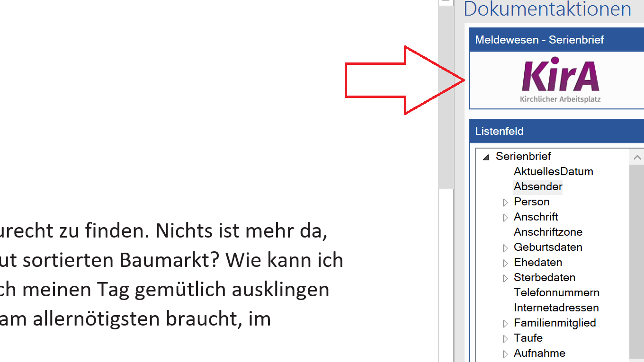Expand the Person node

(505, 203)
